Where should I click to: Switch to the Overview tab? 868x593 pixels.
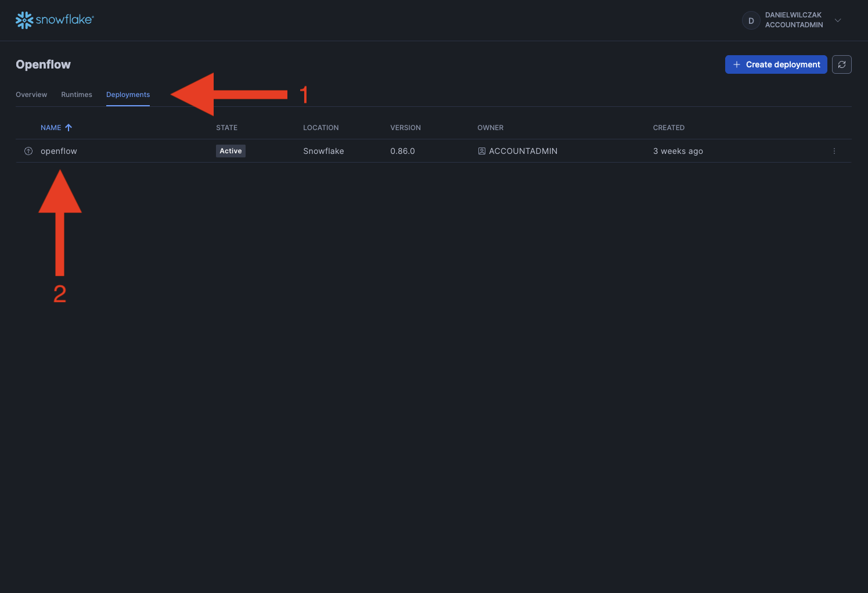(31, 95)
